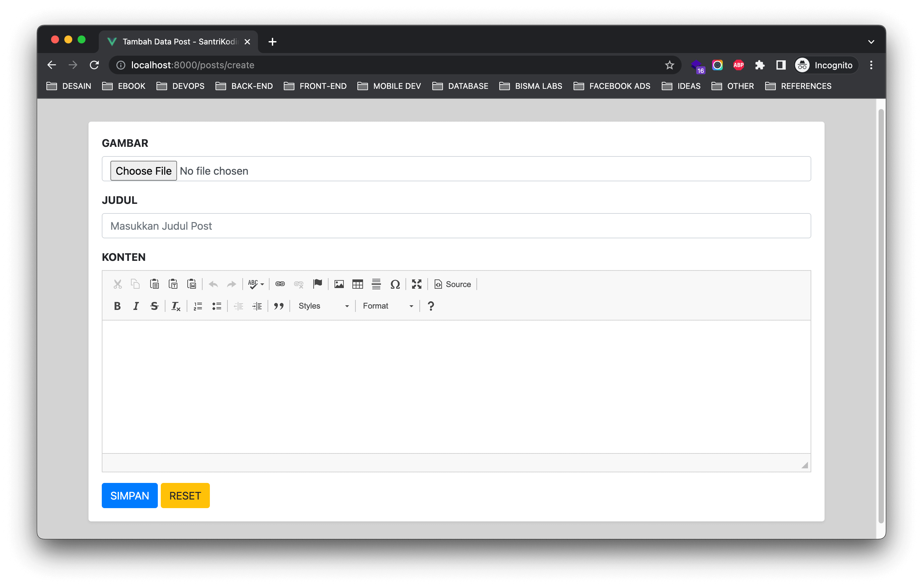The image size is (923, 588).
Task: Expand the Format dropdown
Action: [388, 306]
